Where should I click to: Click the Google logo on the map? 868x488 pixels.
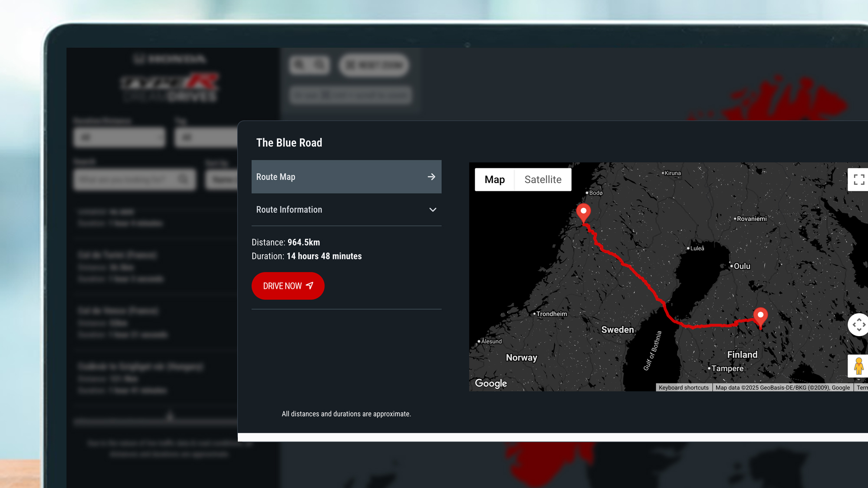tap(491, 383)
